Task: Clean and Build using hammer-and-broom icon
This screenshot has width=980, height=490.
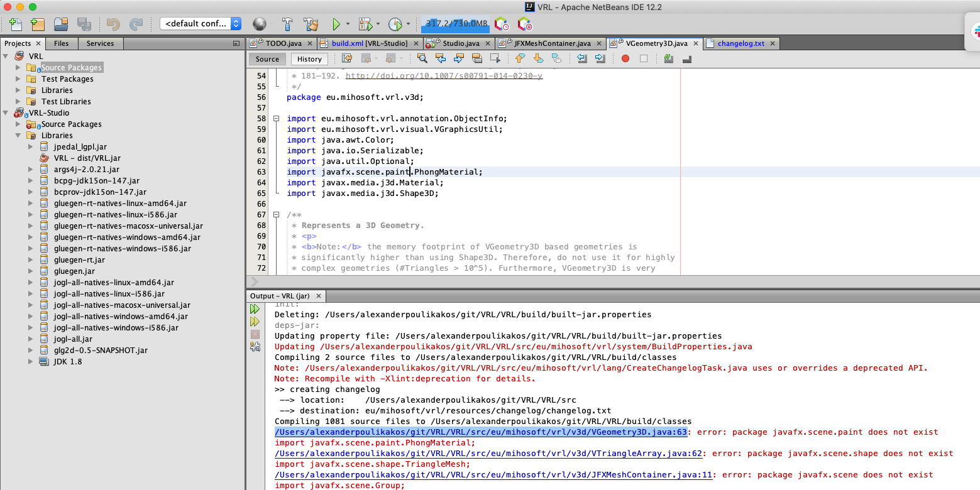Action: pos(311,24)
